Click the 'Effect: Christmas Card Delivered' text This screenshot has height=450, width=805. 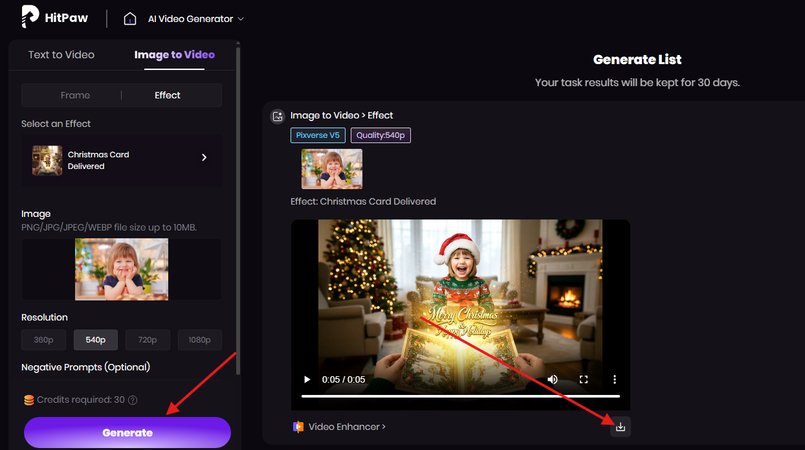[x=363, y=202]
